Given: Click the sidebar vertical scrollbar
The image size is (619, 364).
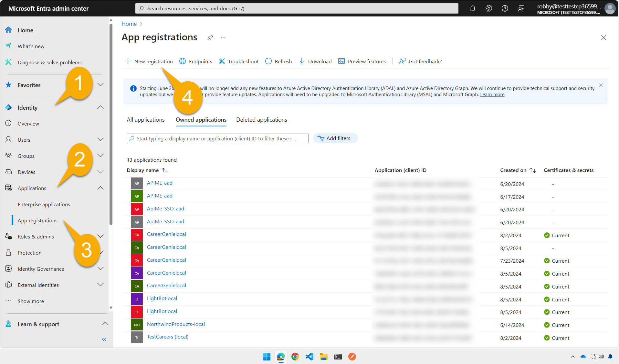Looking at the screenshot, I should (x=111, y=124).
